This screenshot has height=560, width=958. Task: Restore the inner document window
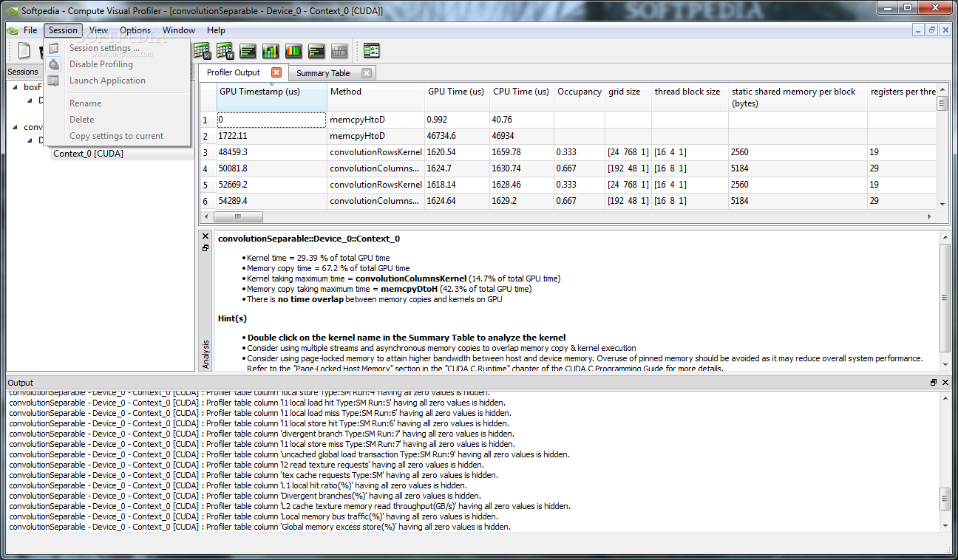click(931, 30)
